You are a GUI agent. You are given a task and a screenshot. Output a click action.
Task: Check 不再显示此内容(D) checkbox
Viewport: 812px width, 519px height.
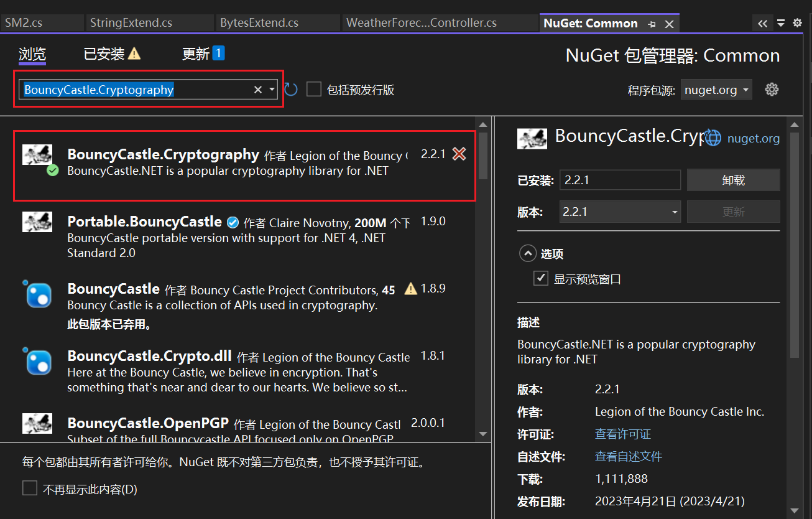(x=30, y=489)
